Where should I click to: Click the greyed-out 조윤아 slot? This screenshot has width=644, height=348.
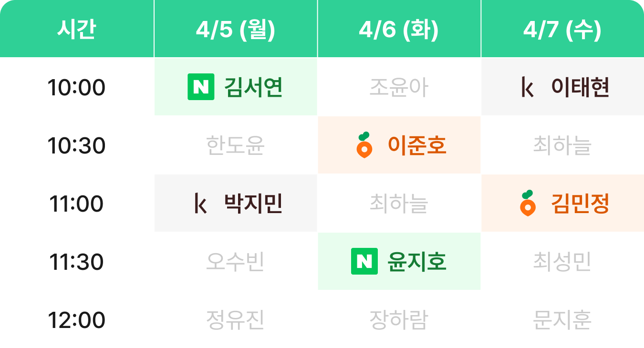[x=399, y=87]
